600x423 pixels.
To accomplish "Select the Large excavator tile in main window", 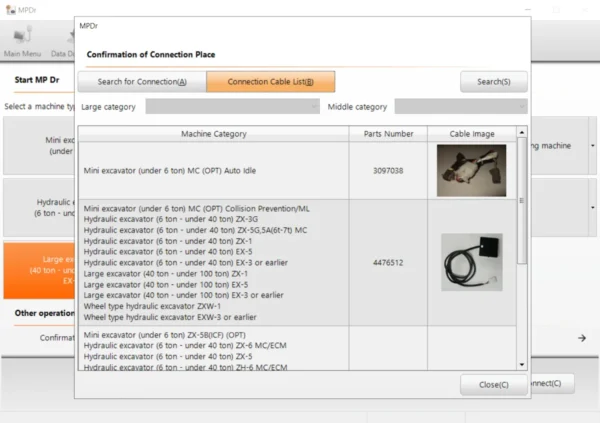I will (39, 270).
